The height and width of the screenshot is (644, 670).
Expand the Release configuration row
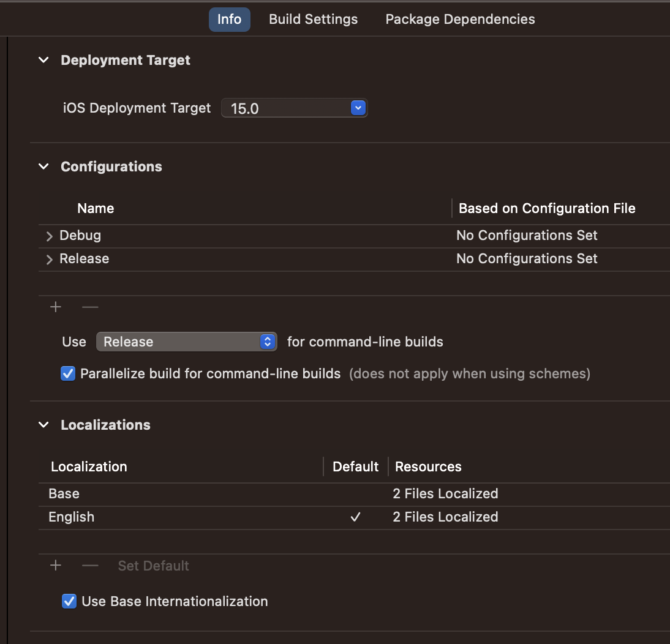[50, 260]
